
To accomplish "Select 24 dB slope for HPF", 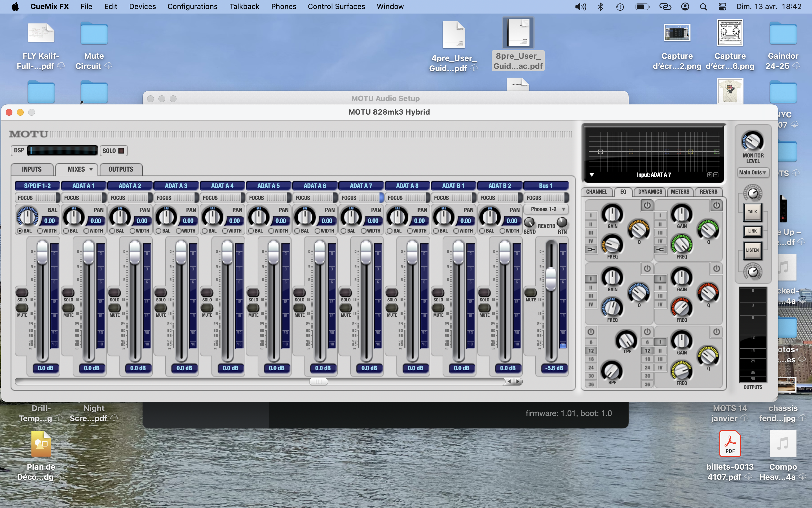I will [x=591, y=367].
